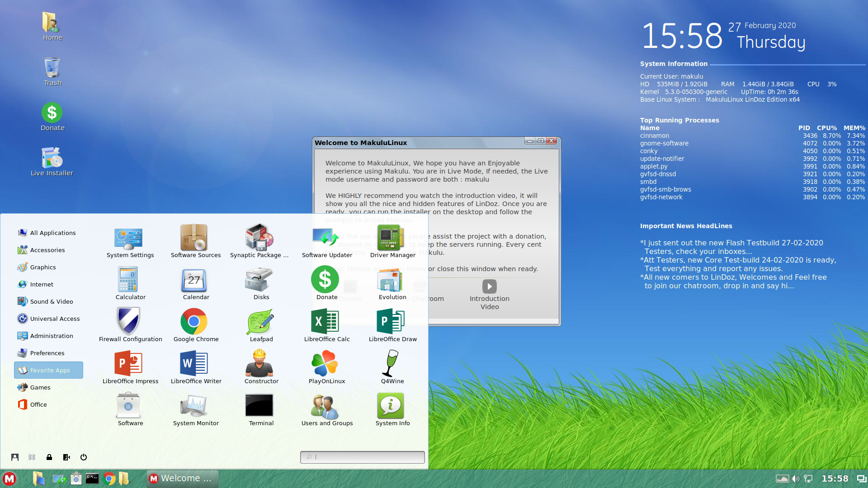Click the Software Updater taskbar launcher
The image size is (868, 488).
[59, 479]
